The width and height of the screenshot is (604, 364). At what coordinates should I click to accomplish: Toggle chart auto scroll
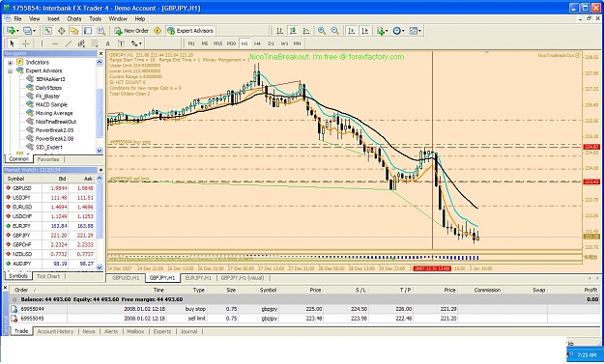click(352, 31)
